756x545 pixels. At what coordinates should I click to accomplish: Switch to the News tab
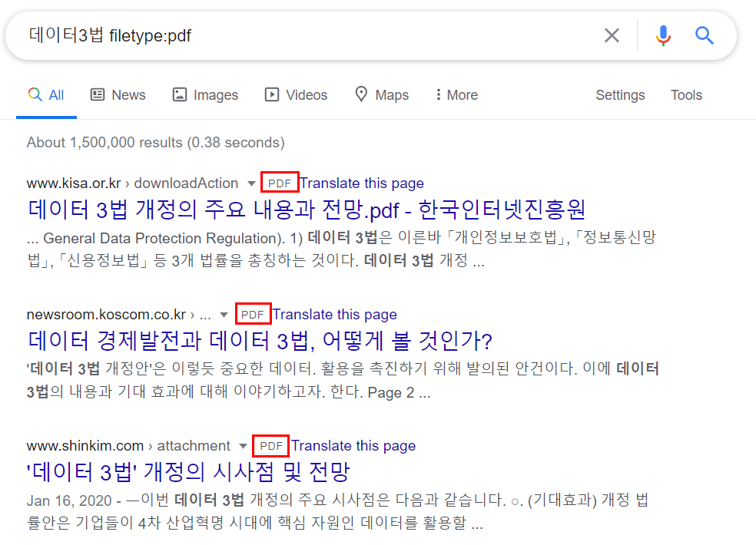click(x=118, y=95)
